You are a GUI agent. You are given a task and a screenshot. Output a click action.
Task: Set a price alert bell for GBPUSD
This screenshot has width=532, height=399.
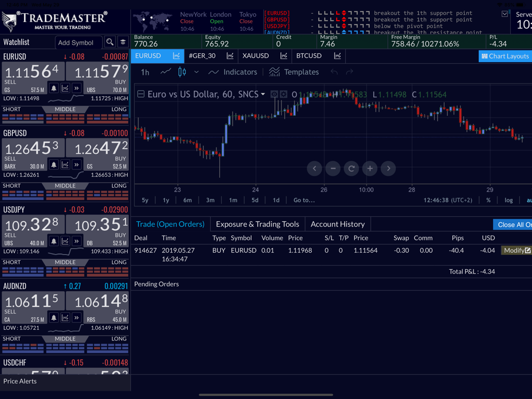pyautogui.click(x=54, y=165)
